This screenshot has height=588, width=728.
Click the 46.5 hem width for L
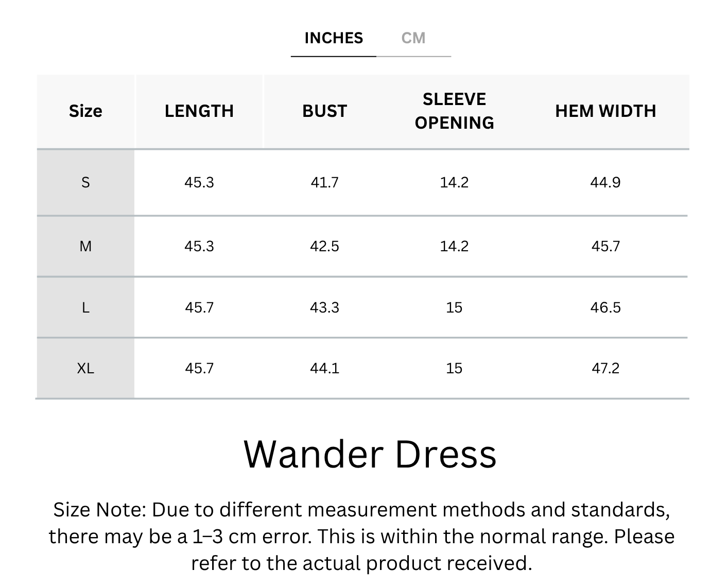point(605,307)
